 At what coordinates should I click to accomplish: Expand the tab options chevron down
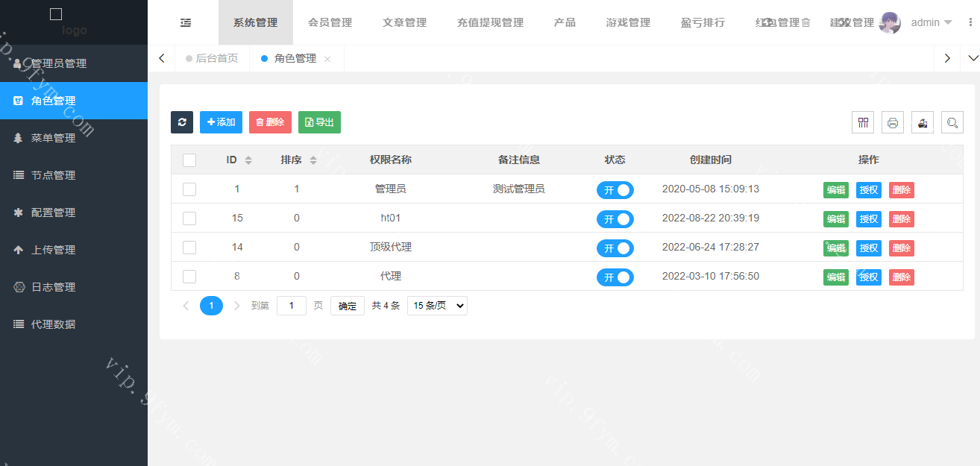[973, 58]
